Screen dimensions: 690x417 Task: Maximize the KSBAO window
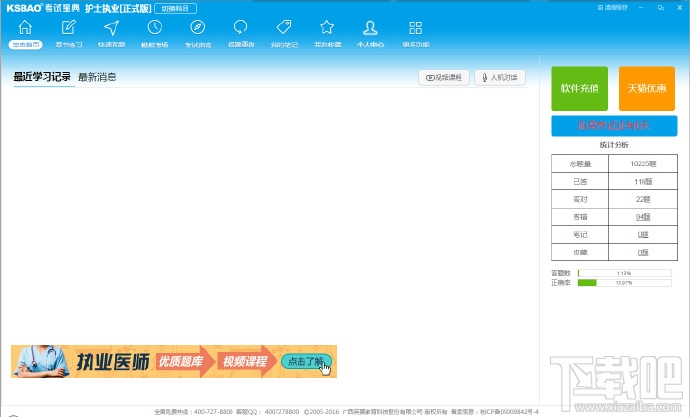(x=661, y=7)
